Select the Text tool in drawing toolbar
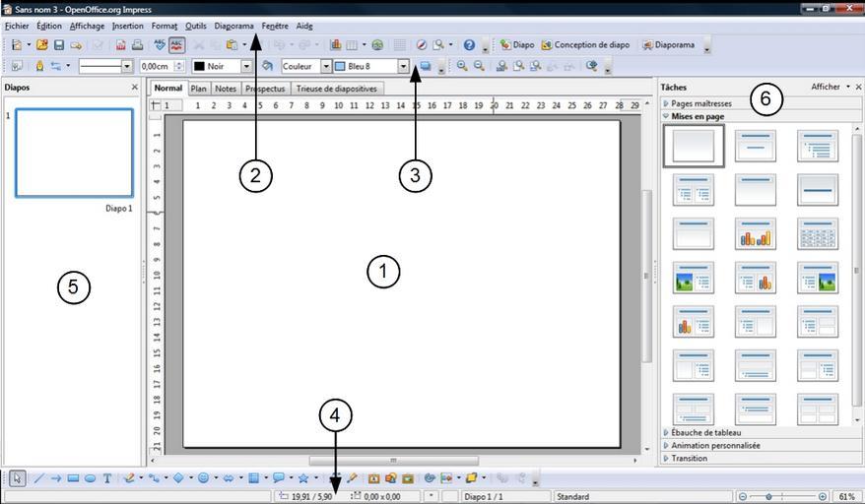This screenshot has height=504, width=865. coord(107,478)
